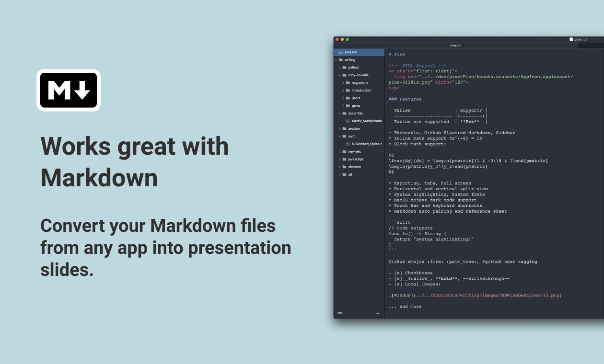The height and width of the screenshot is (364, 604).
Task: Click the '### Features' heading in editor
Action: click(405, 99)
